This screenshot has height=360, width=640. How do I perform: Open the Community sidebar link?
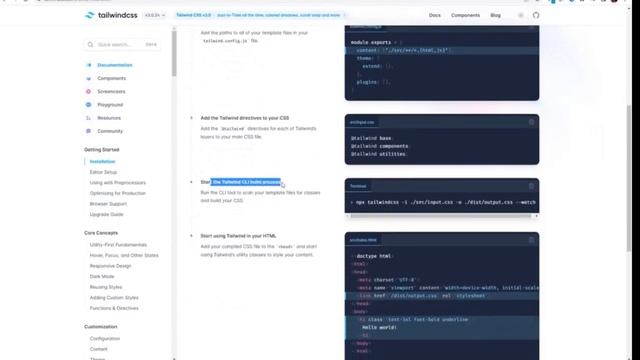coord(110,131)
